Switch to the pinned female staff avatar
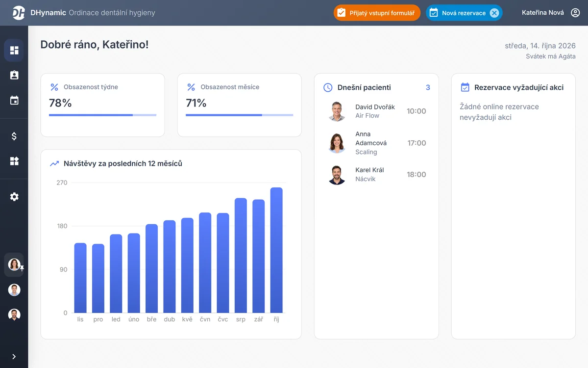The width and height of the screenshot is (588, 368). tap(14, 264)
